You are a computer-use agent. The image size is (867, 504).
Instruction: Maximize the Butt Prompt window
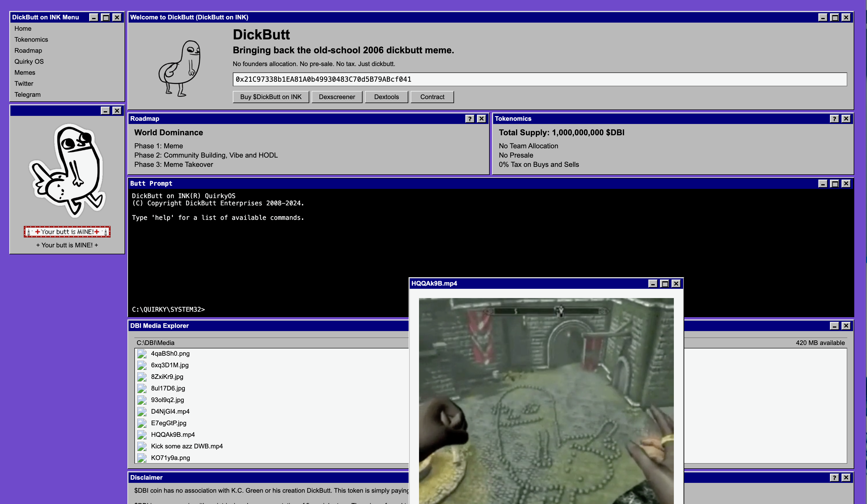[x=834, y=184]
